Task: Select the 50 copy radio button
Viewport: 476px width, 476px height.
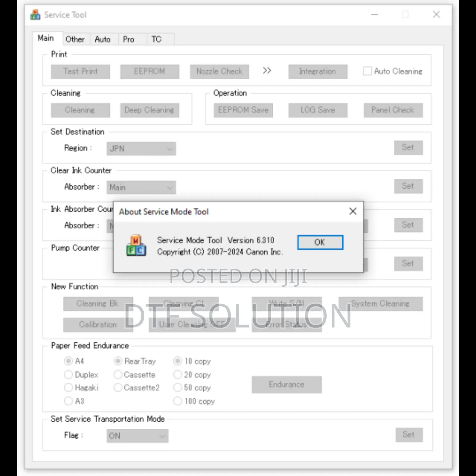Action: point(178,387)
